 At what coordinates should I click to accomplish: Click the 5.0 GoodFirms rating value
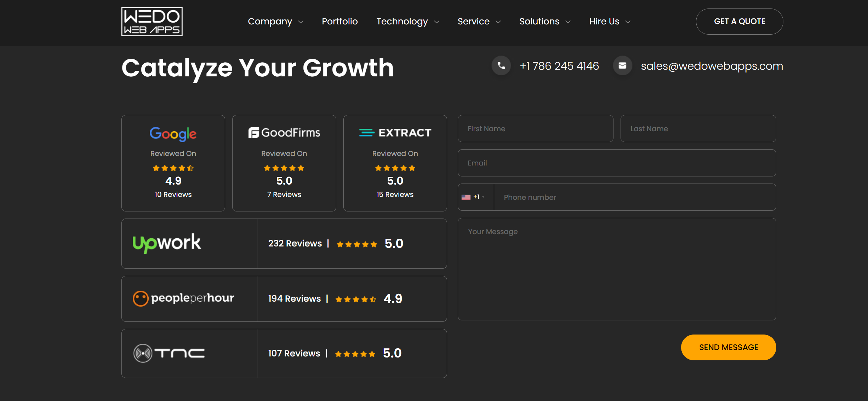pyautogui.click(x=284, y=181)
